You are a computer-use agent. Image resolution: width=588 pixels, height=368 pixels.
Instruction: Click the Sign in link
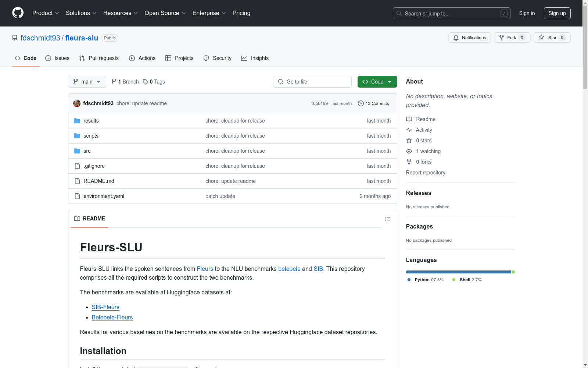click(x=527, y=13)
